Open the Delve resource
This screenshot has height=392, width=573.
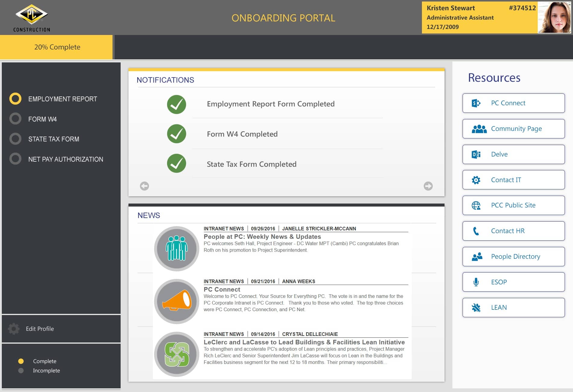point(514,154)
